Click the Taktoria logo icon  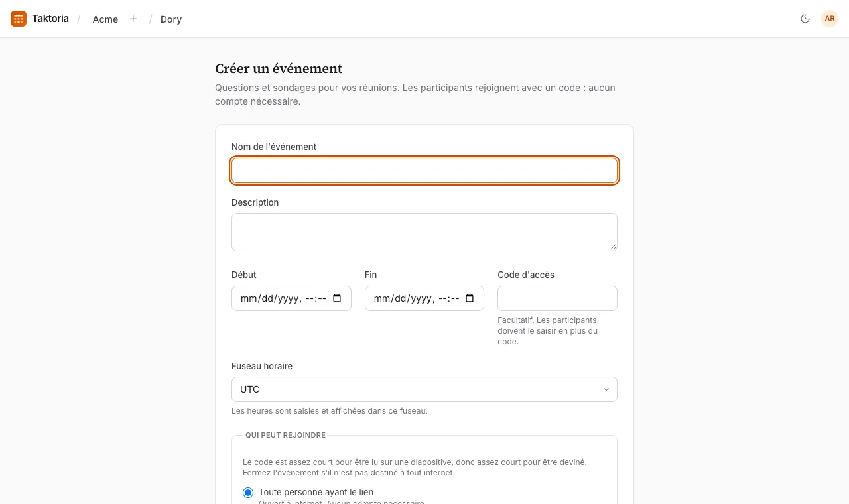(19, 19)
